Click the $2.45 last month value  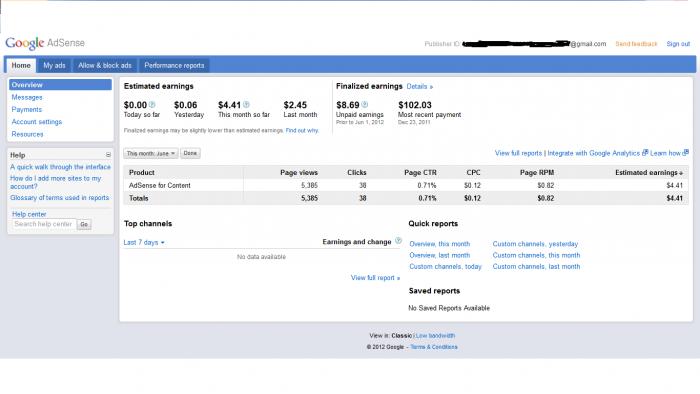295,105
